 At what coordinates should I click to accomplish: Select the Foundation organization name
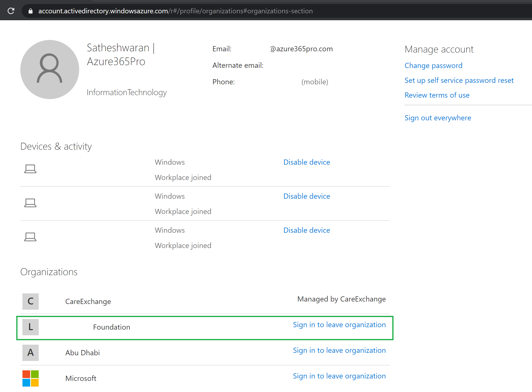click(x=112, y=327)
